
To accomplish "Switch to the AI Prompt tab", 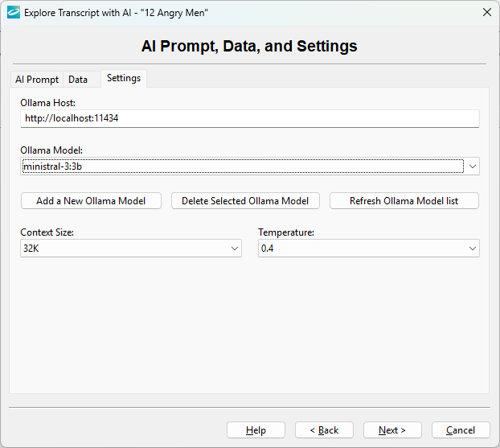I will [x=36, y=80].
